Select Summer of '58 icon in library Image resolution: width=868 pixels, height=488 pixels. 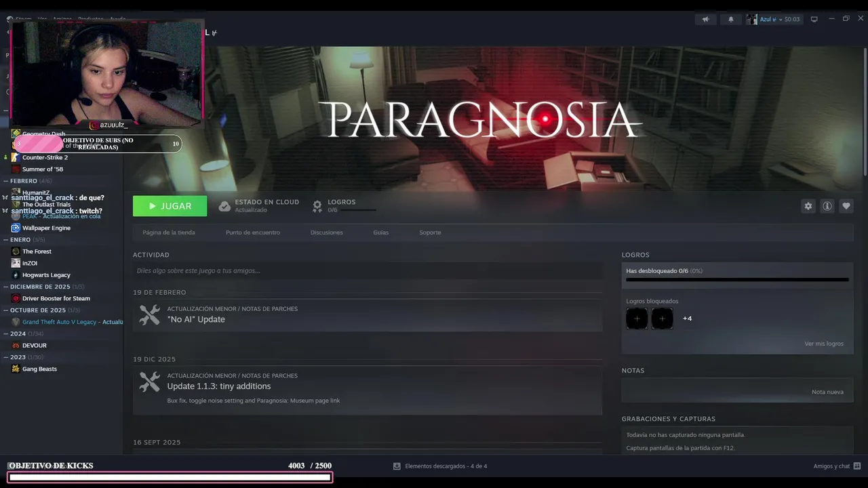[x=16, y=169]
